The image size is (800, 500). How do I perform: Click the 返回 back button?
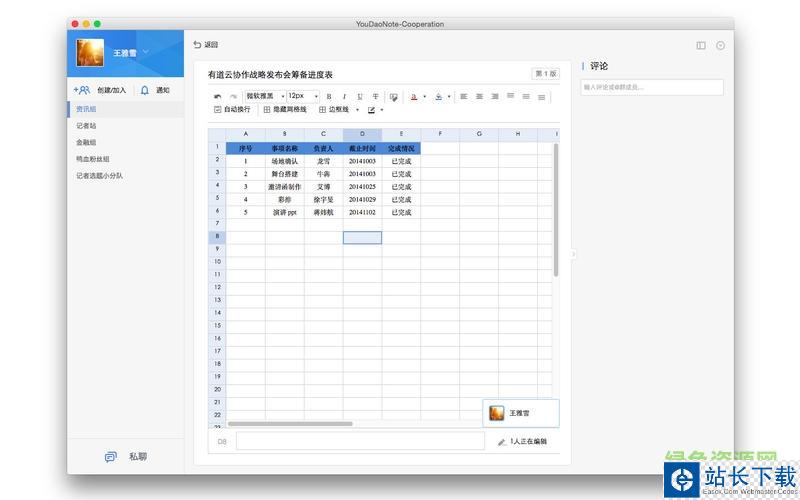tap(205, 45)
